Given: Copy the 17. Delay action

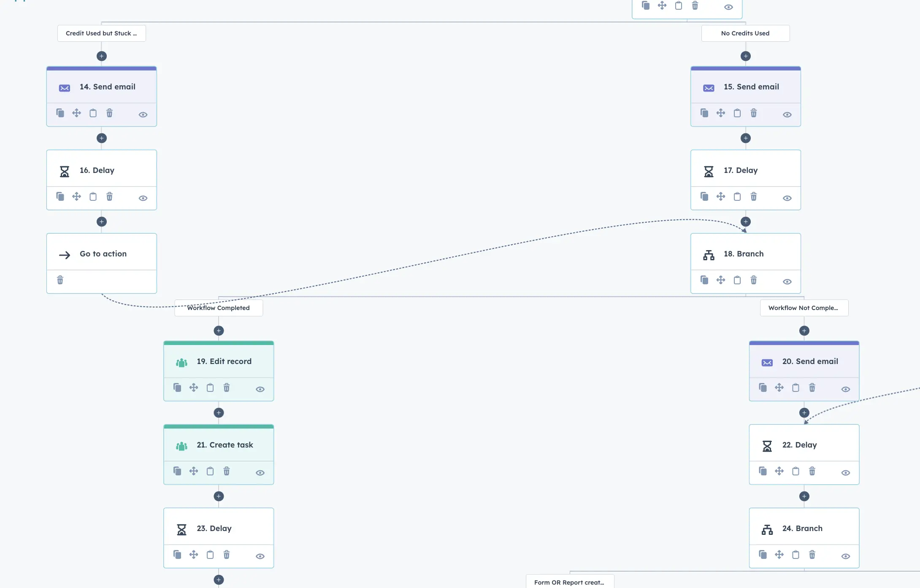Looking at the screenshot, I should 704,197.
